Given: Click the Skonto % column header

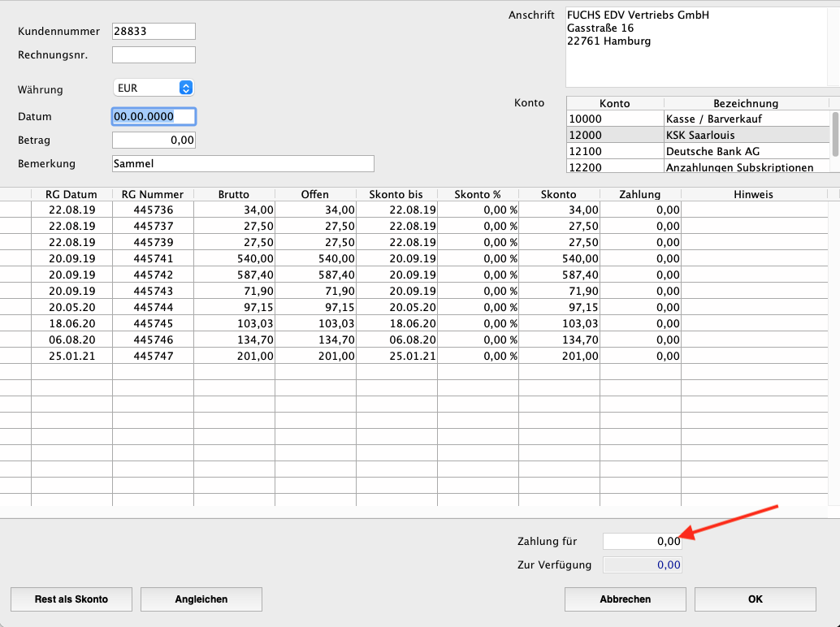Looking at the screenshot, I should (x=478, y=194).
